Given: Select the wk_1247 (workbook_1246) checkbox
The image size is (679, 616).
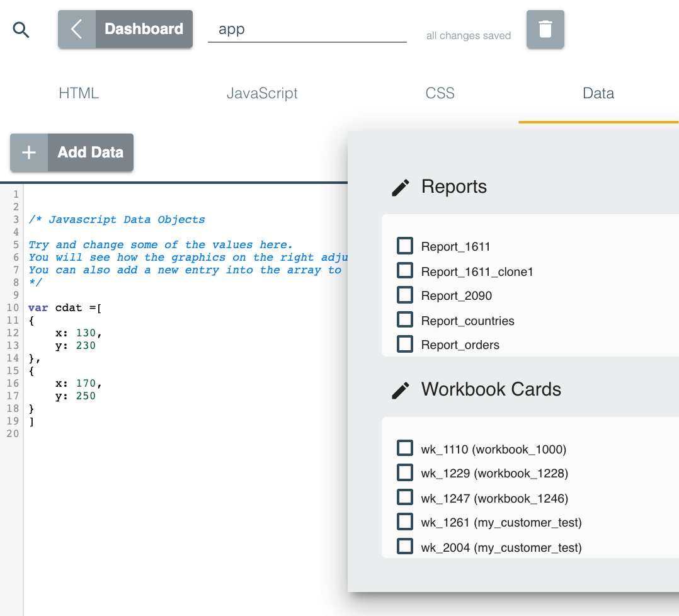Looking at the screenshot, I should click(405, 498).
